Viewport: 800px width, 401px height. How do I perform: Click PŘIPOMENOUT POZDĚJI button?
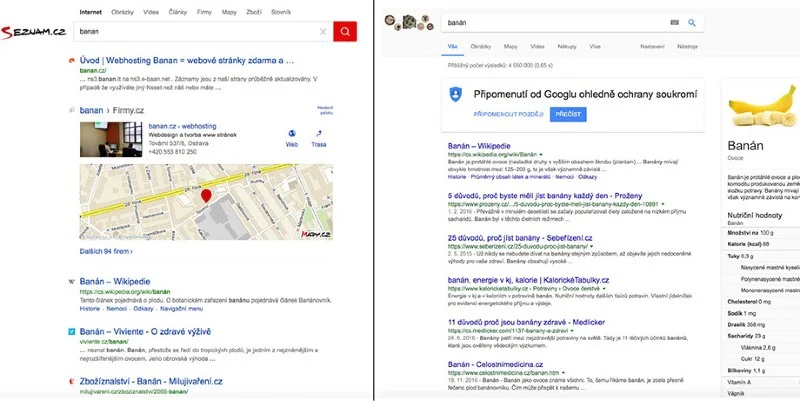(509, 114)
